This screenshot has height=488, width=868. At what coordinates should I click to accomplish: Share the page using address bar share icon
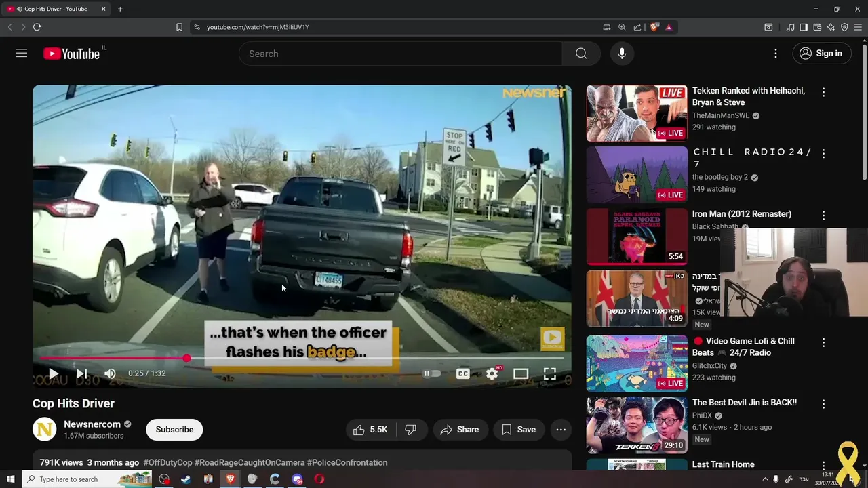(637, 27)
